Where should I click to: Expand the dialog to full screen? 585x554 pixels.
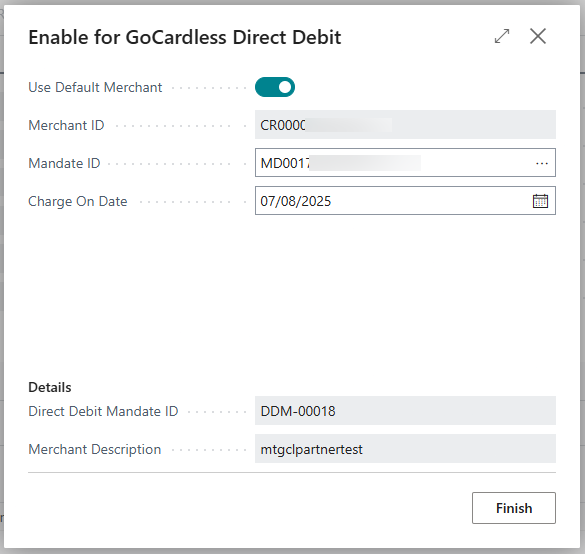coord(502,36)
